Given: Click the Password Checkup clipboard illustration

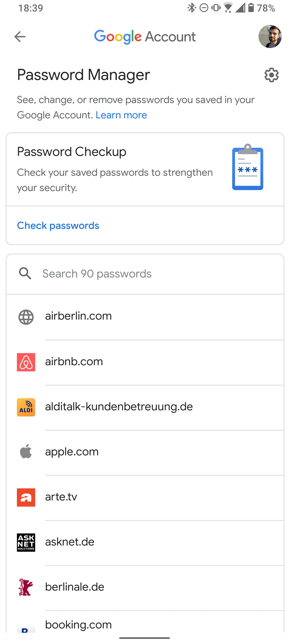Looking at the screenshot, I should (x=248, y=169).
